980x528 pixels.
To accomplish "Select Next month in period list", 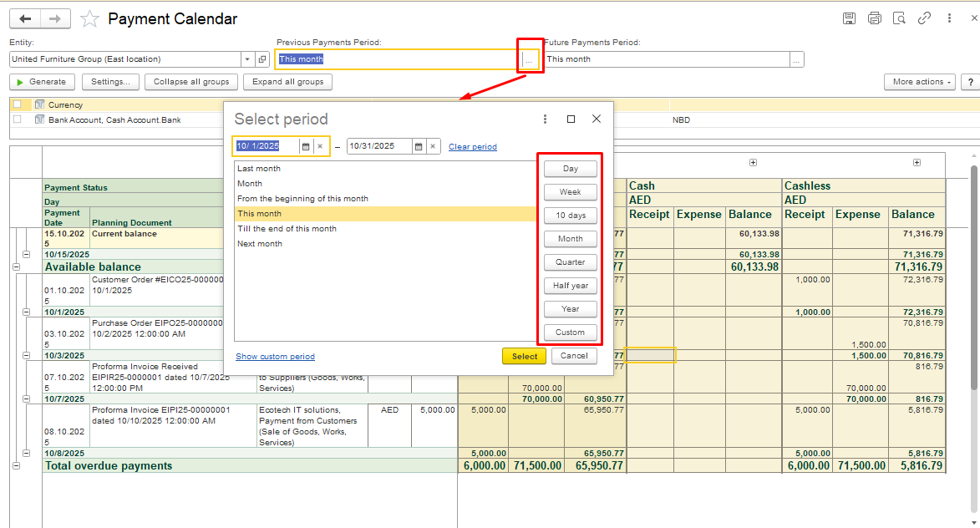I will point(260,244).
